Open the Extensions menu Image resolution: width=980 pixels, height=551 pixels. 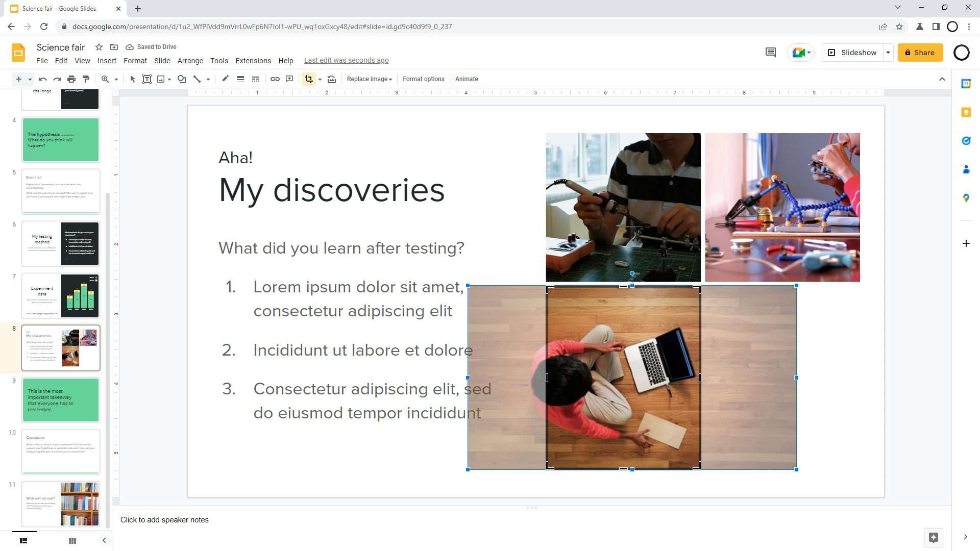pos(253,60)
